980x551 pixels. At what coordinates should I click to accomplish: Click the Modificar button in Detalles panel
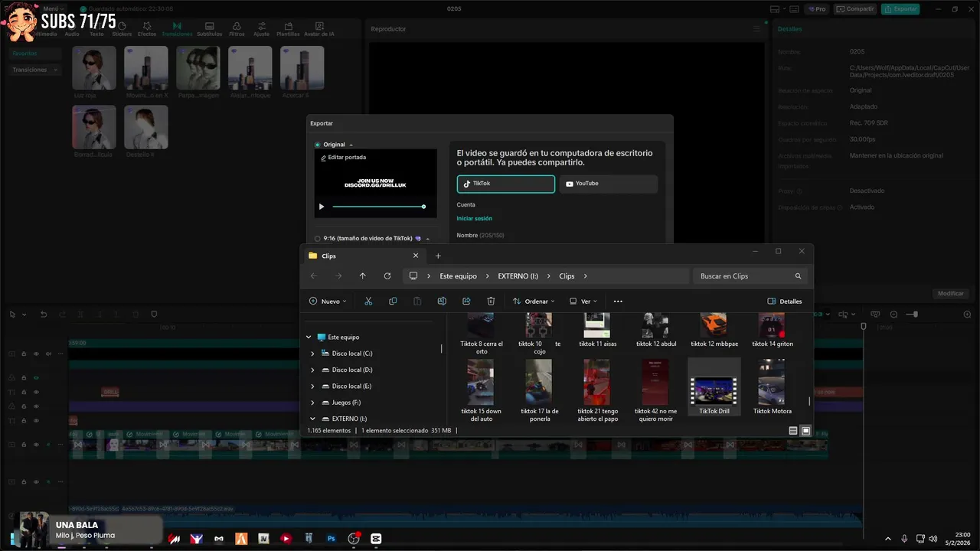click(x=952, y=294)
